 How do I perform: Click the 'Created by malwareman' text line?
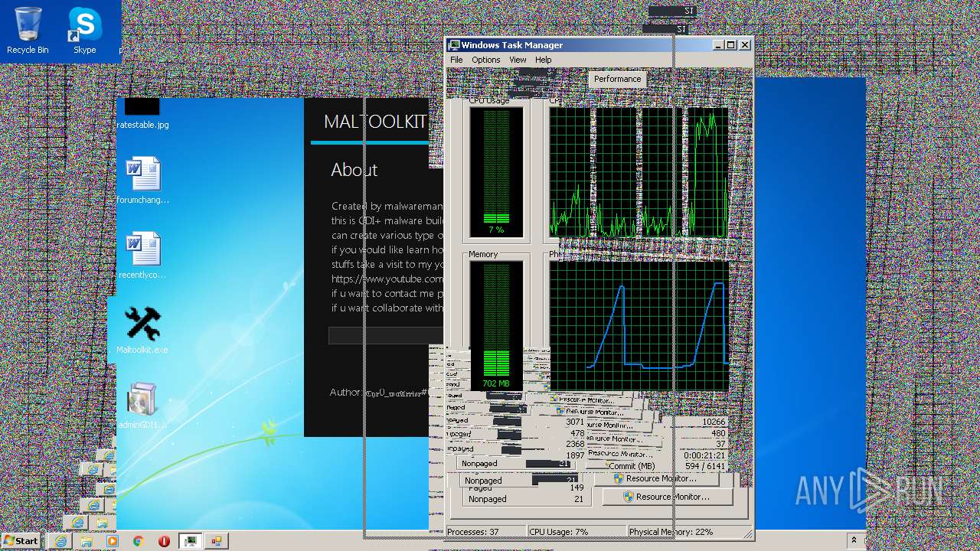click(x=387, y=206)
